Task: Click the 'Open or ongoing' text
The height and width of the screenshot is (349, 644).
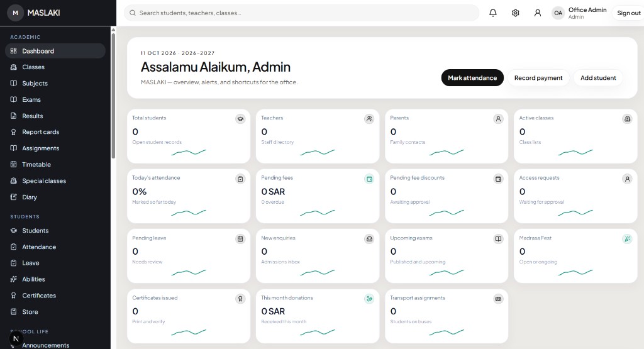Action: tap(538, 262)
